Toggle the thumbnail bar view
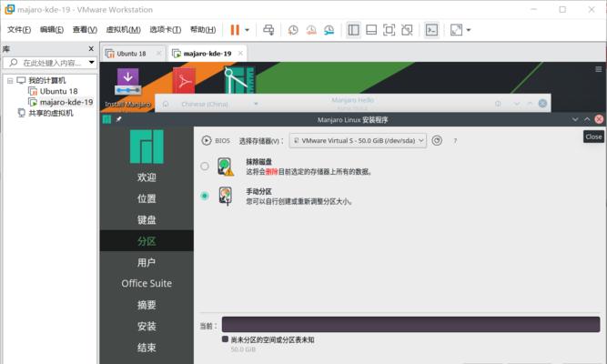Screen dimensions: 607x364 pos(371,30)
